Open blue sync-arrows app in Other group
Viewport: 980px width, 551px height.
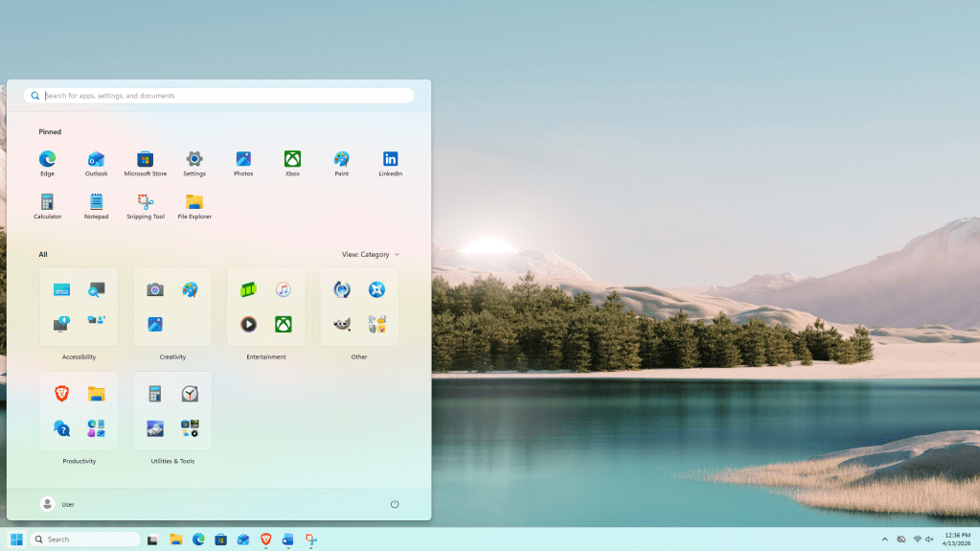342,289
